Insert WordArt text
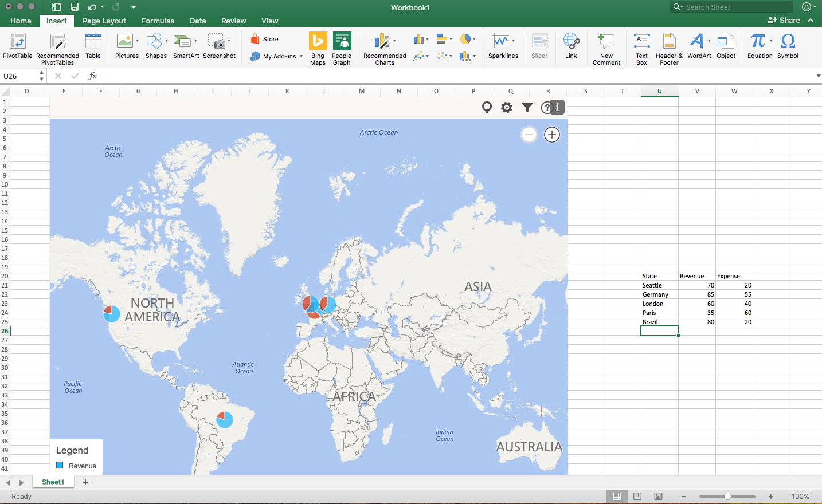The height and width of the screenshot is (504, 822). pyautogui.click(x=699, y=46)
